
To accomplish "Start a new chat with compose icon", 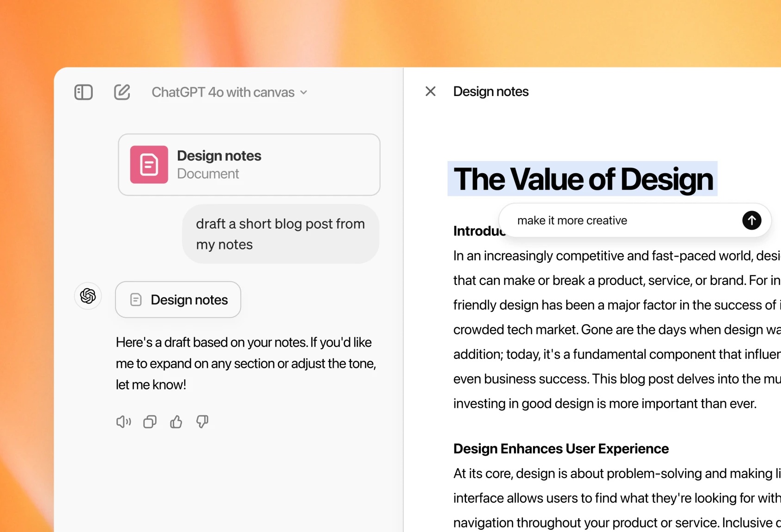I will [122, 92].
